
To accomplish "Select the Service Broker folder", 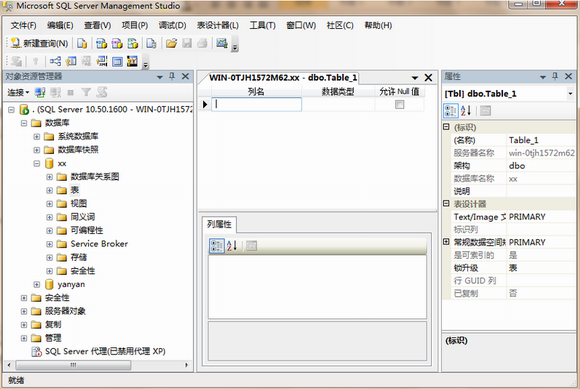I will 99,244.
